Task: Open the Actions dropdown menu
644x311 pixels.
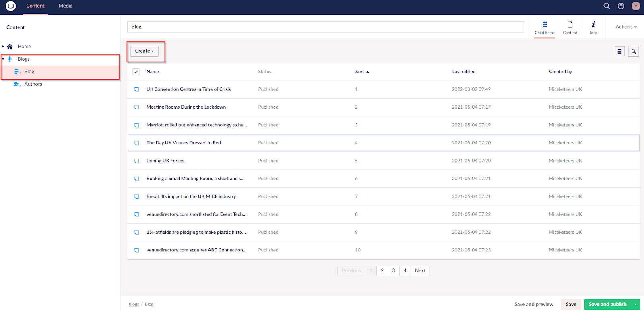Action: tap(626, 27)
